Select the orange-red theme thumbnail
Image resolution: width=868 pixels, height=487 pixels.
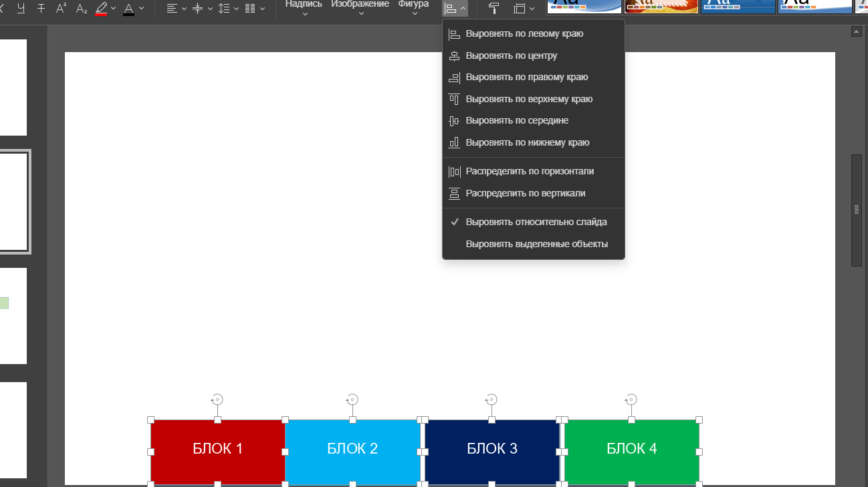coord(661,7)
